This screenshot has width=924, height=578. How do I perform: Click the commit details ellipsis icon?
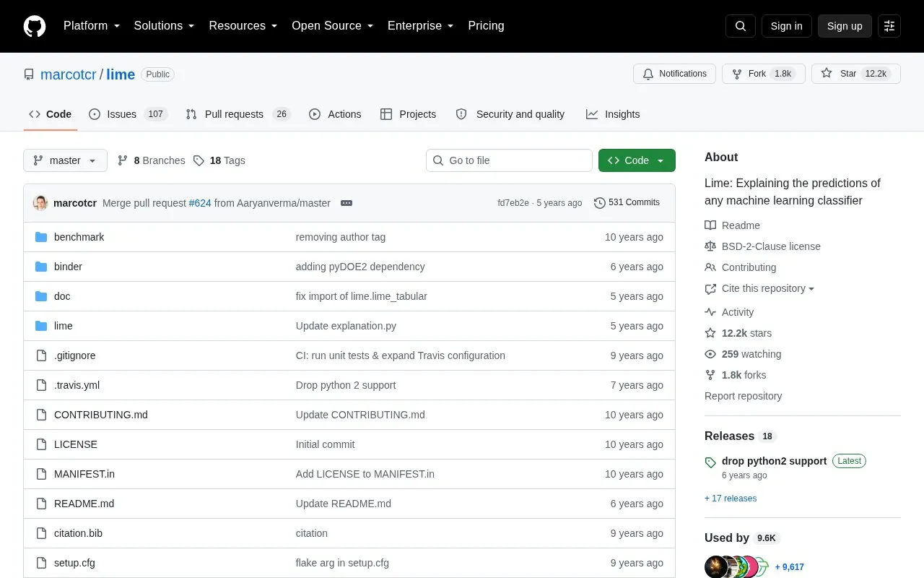[x=346, y=203]
